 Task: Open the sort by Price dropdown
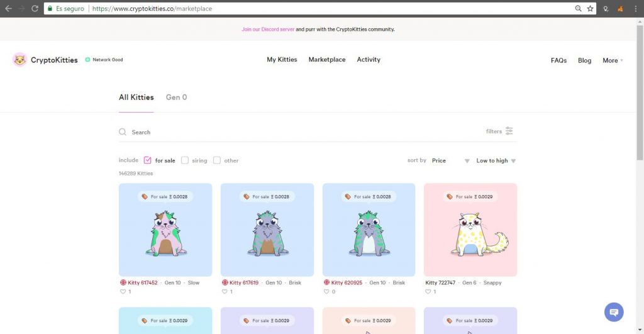point(450,160)
